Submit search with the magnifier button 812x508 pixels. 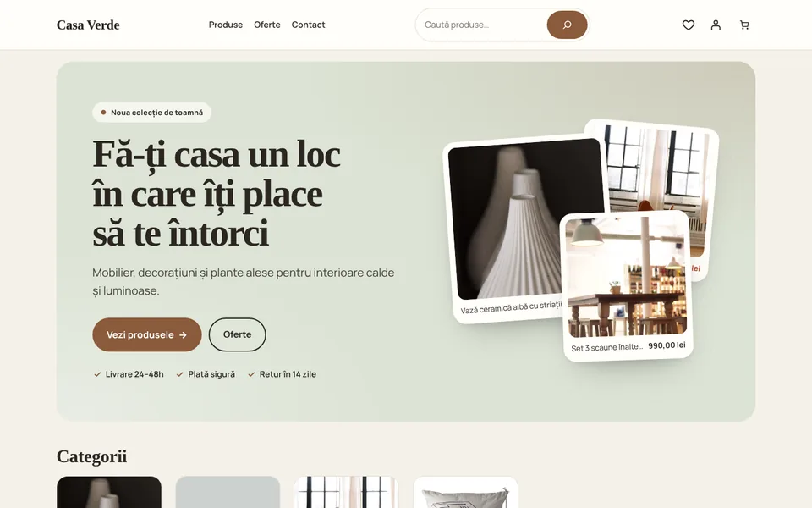tap(567, 25)
